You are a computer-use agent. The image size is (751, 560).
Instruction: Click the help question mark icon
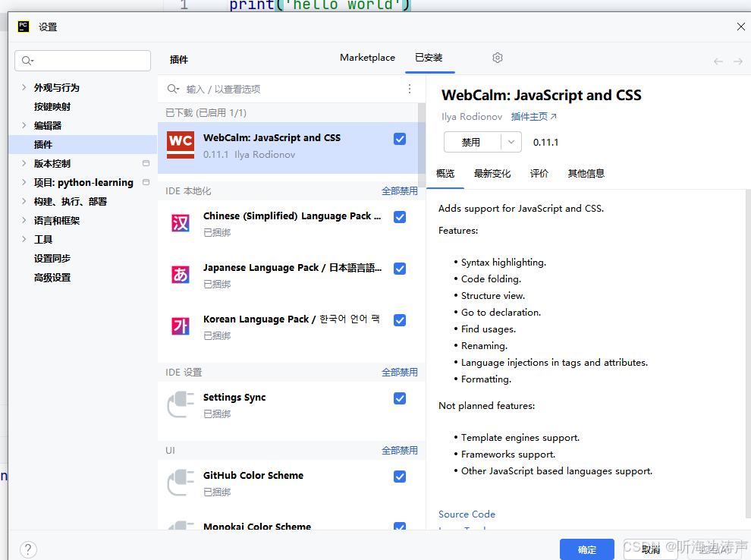(28, 549)
